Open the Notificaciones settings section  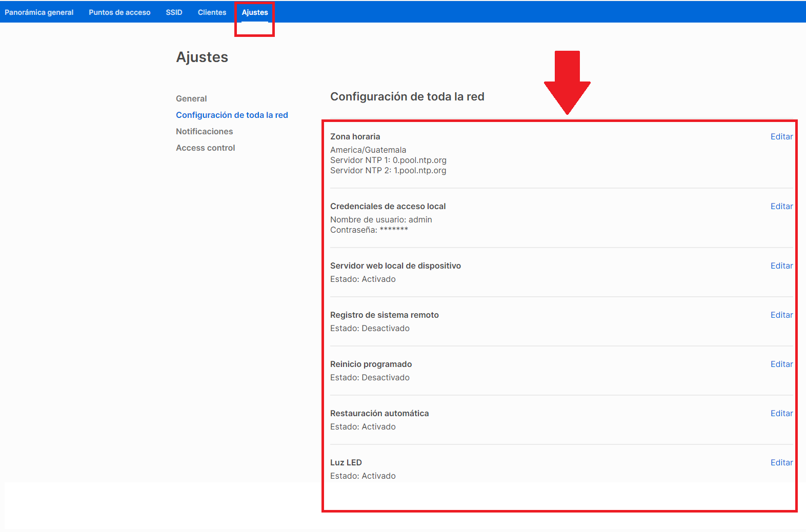click(204, 131)
